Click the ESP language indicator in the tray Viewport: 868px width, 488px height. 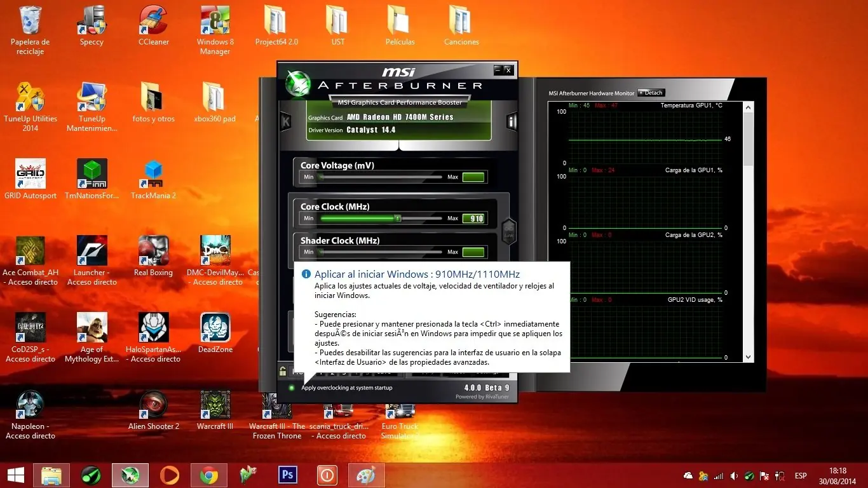point(801,475)
